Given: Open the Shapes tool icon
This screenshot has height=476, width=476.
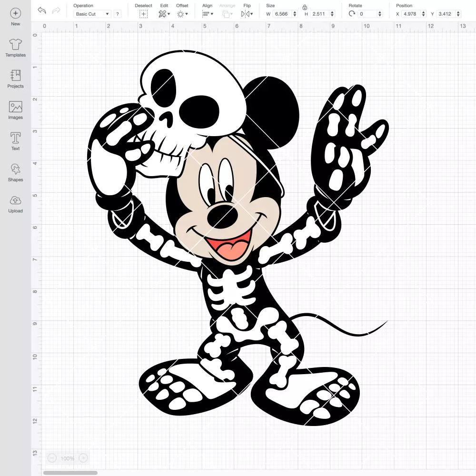Looking at the screenshot, I should pyautogui.click(x=16, y=169).
